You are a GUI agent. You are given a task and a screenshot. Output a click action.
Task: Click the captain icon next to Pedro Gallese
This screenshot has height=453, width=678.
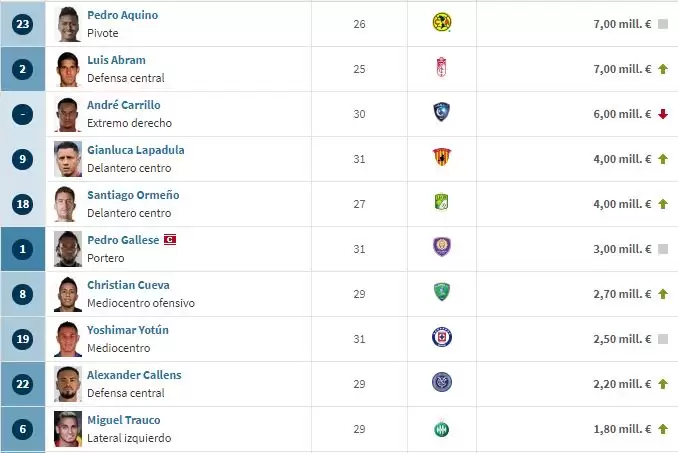point(170,240)
